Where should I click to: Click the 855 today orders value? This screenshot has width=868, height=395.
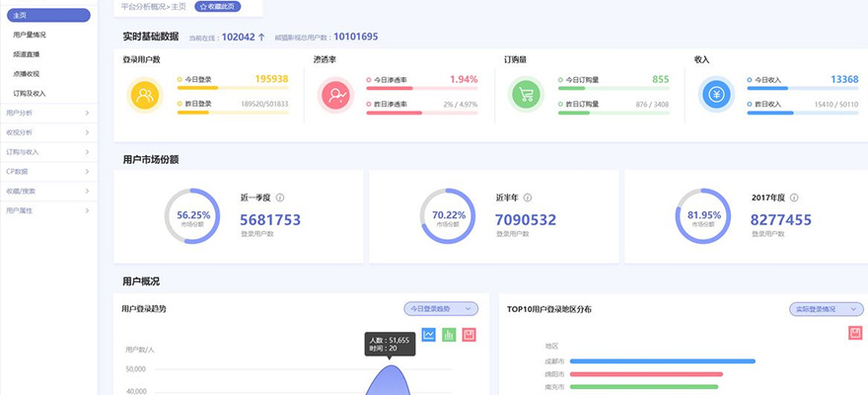(661, 79)
